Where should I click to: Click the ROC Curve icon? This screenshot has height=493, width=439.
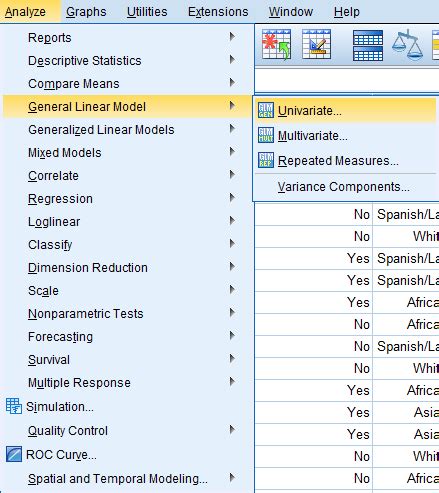pyautogui.click(x=14, y=454)
